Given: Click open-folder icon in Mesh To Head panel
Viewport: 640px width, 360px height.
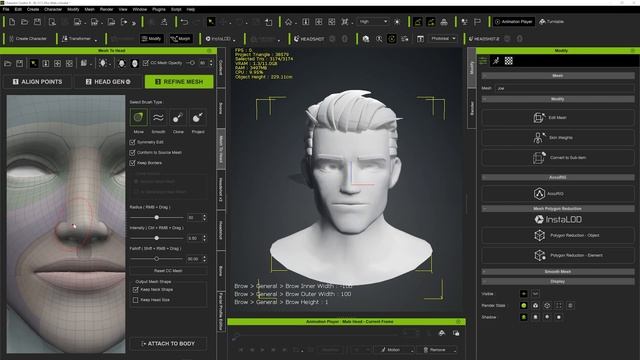Looking at the screenshot, I should [8, 63].
